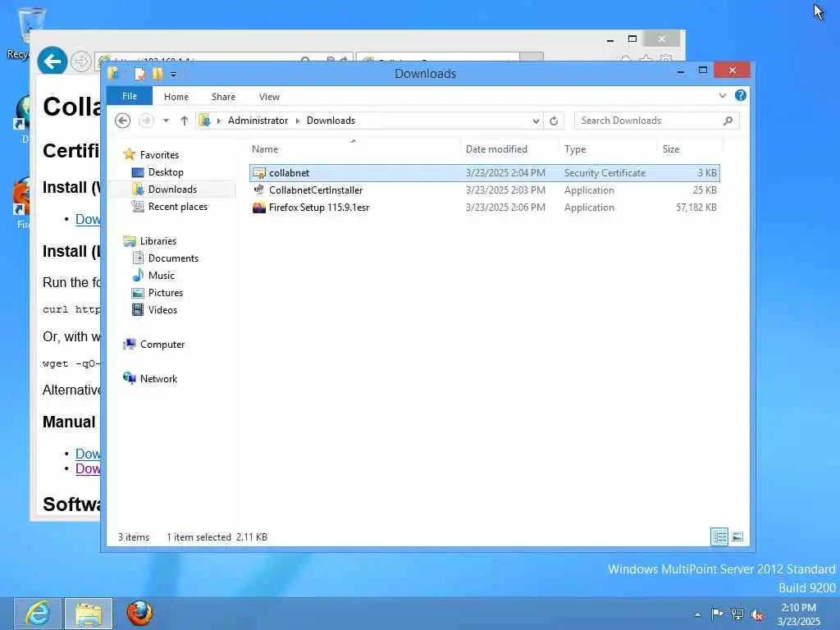This screenshot has width=840, height=630.
Task: Refresh the Downloads folder
Action: (554, 121)
